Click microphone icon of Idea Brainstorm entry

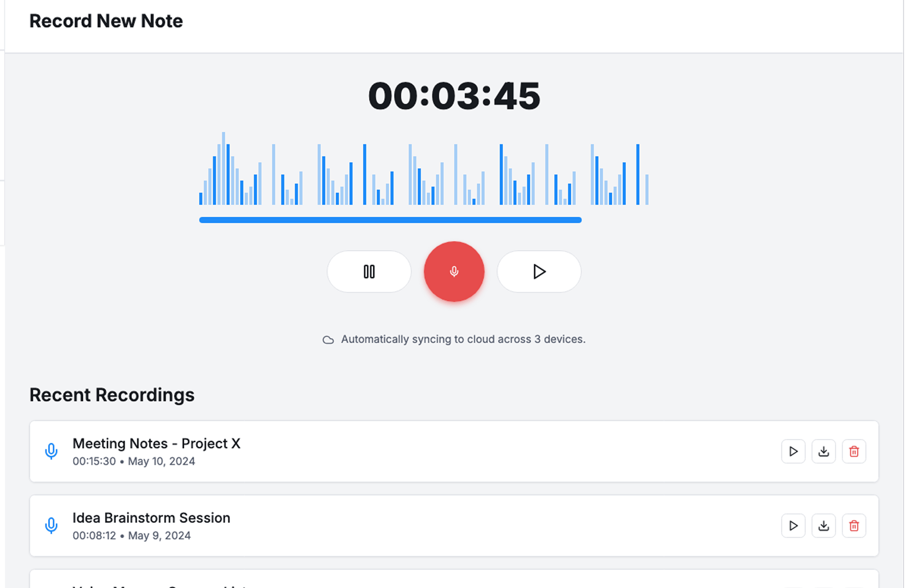(x=51, y=526)
